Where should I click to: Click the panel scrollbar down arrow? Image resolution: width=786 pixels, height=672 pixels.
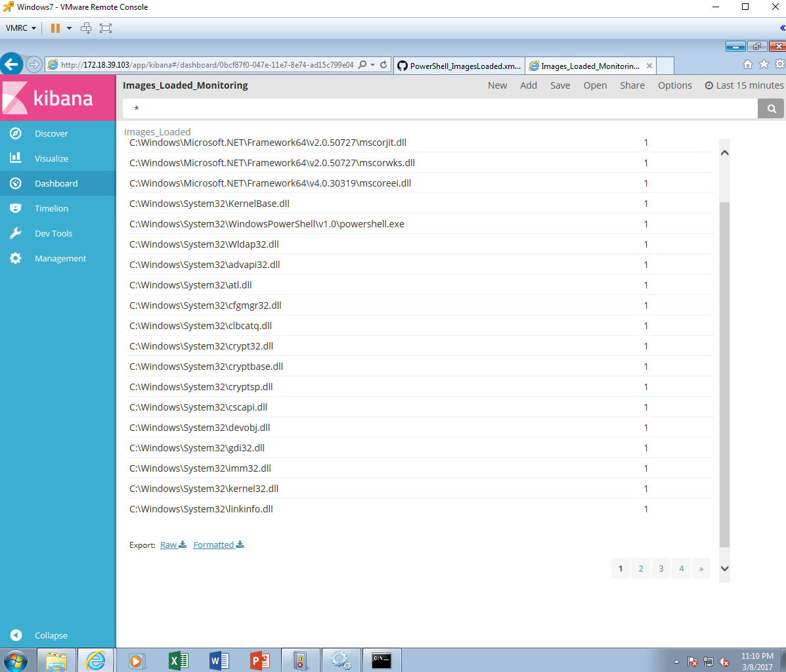(x=724, y=568)
